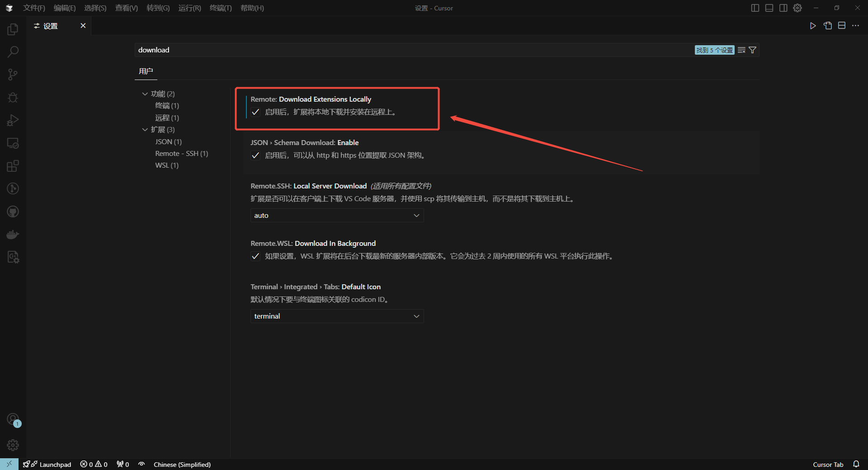This screenshot has height=470, width=868.
Task: Open Run and Debug view
Action: 13,120
